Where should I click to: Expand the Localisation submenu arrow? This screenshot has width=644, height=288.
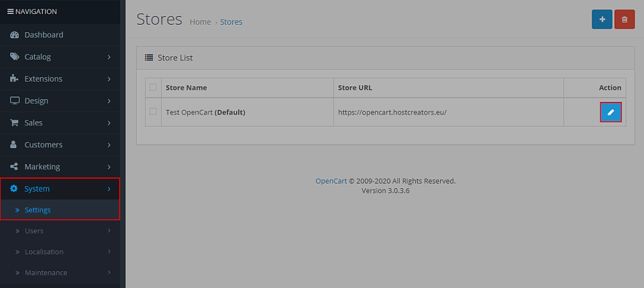point(109,251)
